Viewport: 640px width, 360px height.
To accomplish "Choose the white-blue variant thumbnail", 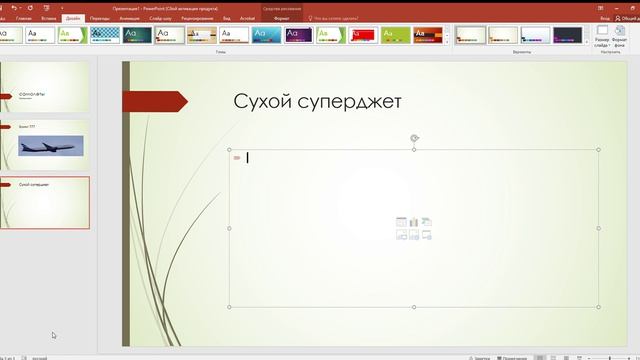I will point(535,35).
